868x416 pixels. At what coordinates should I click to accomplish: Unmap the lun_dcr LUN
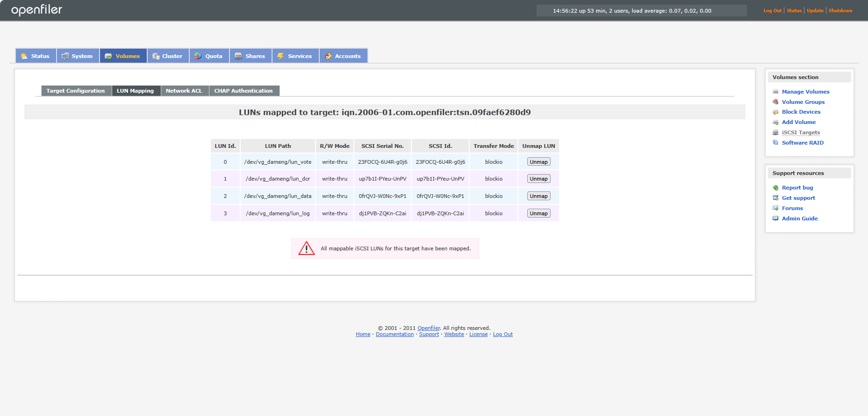point(538,179)
